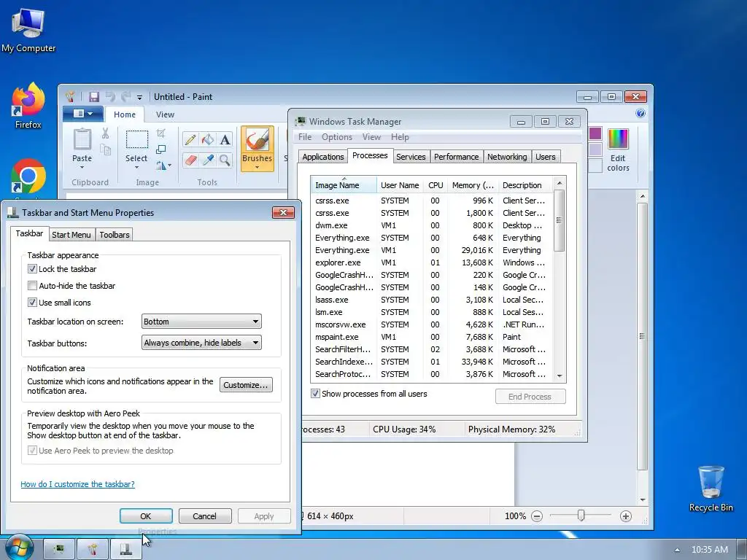Open the Rotate or flip dropdown
Viewport: 747px width, 560px height.
click(163, 166)
